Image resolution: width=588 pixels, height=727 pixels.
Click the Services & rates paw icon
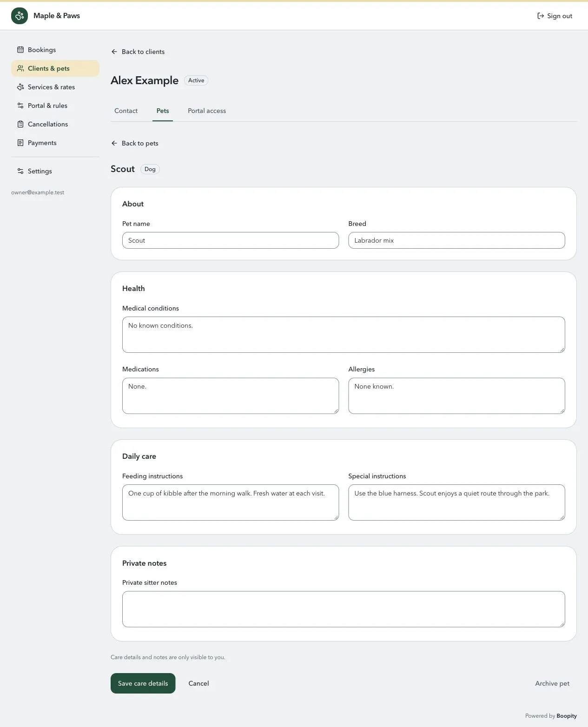[x=20, y=87]
